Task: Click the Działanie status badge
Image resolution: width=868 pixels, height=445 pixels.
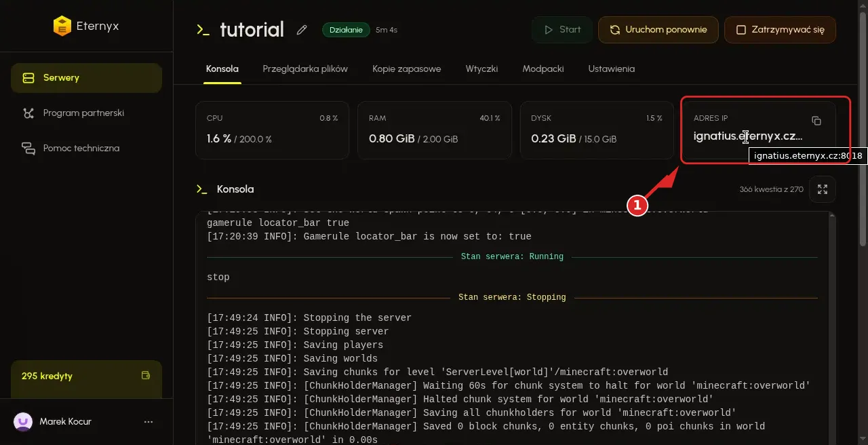Action: pos(346,30)
